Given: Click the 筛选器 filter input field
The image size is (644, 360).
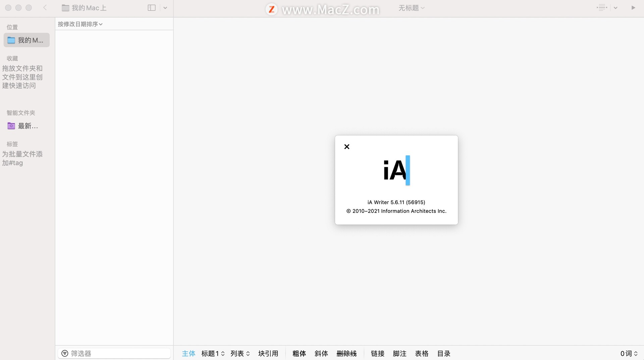Looking at the screenshot, I should [x=114, y=353].
